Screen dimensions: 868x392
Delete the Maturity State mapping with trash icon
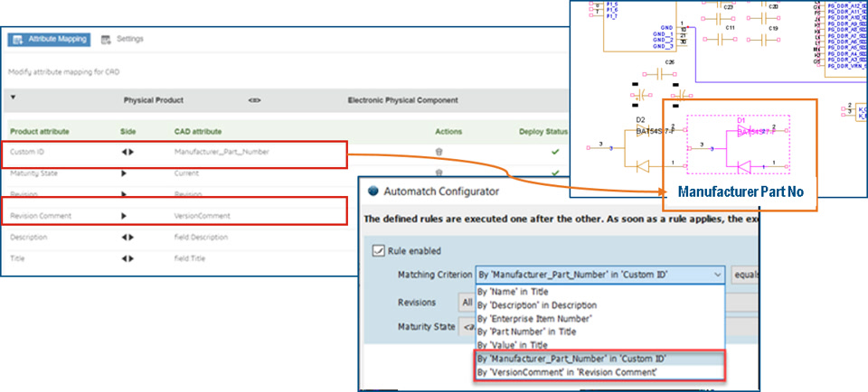click(439, 173)
